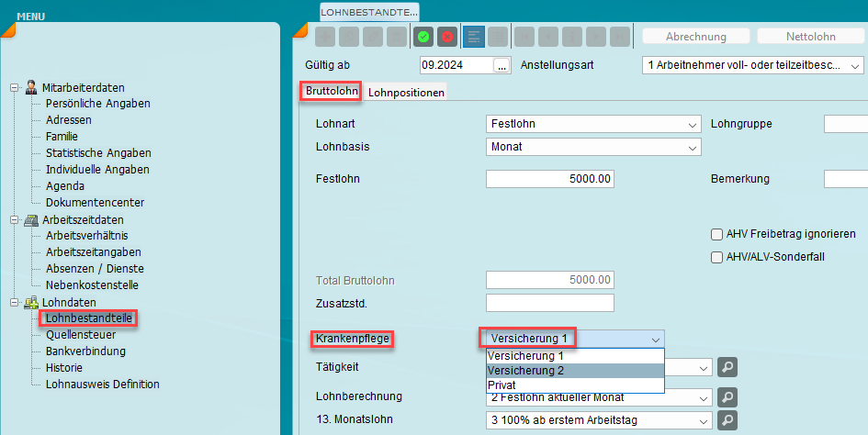Click the magnifier icon next to Tätigkeit
This screenshot has width=868, height=435.
tap(727, 367)
